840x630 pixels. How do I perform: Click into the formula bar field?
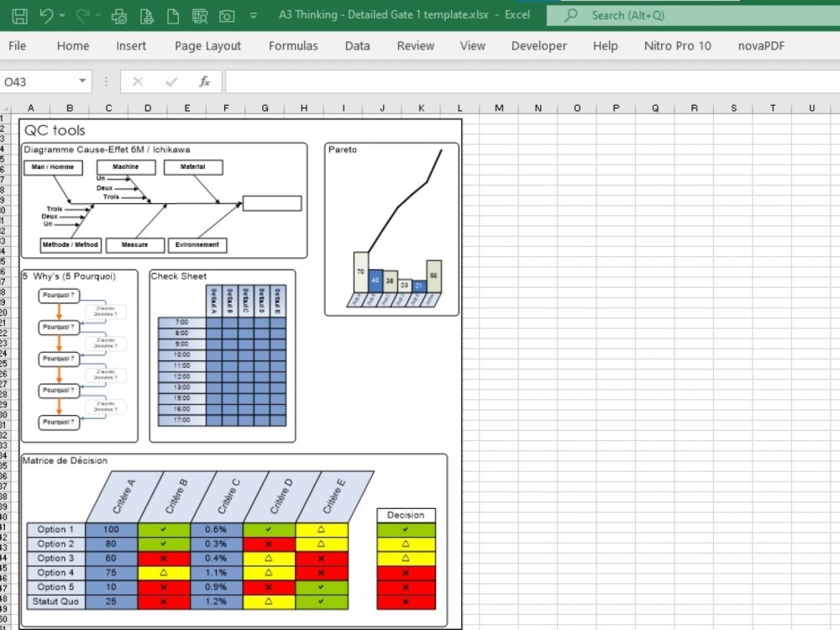(x=533, y=82)
